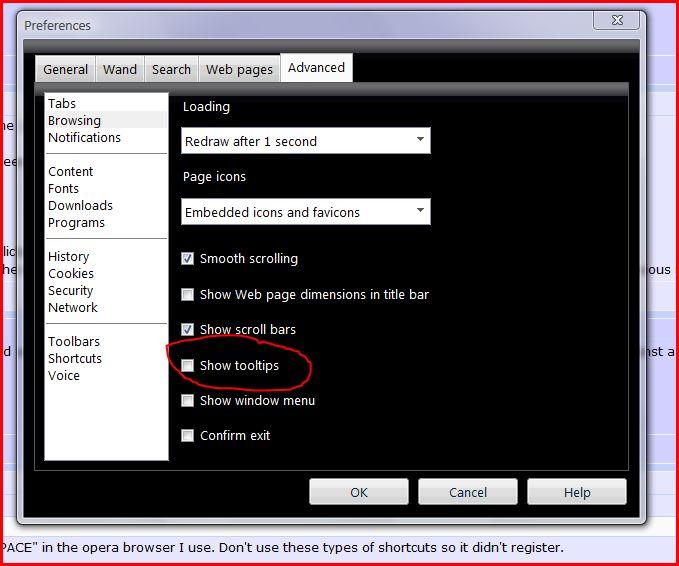Screen dimensions: 679x566
Task: Enable Show Web page dimensions in title bar
Action: (x=187, y=295)
